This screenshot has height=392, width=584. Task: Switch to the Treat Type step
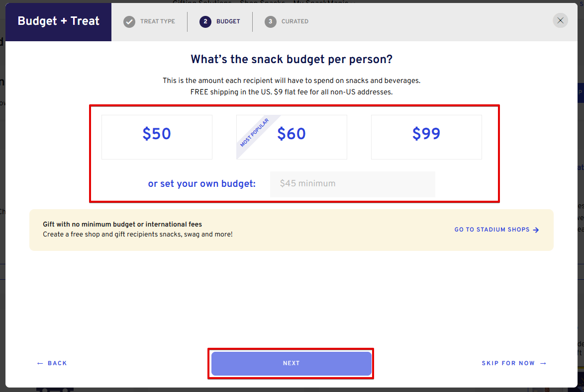coord(158,21)
